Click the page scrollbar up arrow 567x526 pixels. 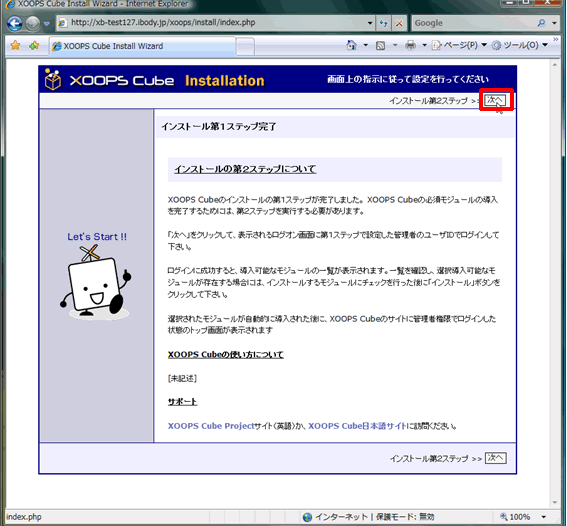click(555, 65)
